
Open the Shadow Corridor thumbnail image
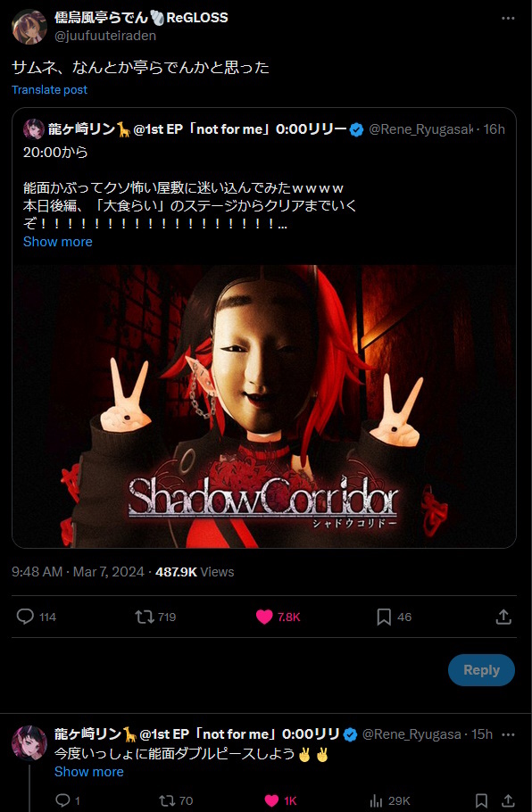(x=264, y=406)
